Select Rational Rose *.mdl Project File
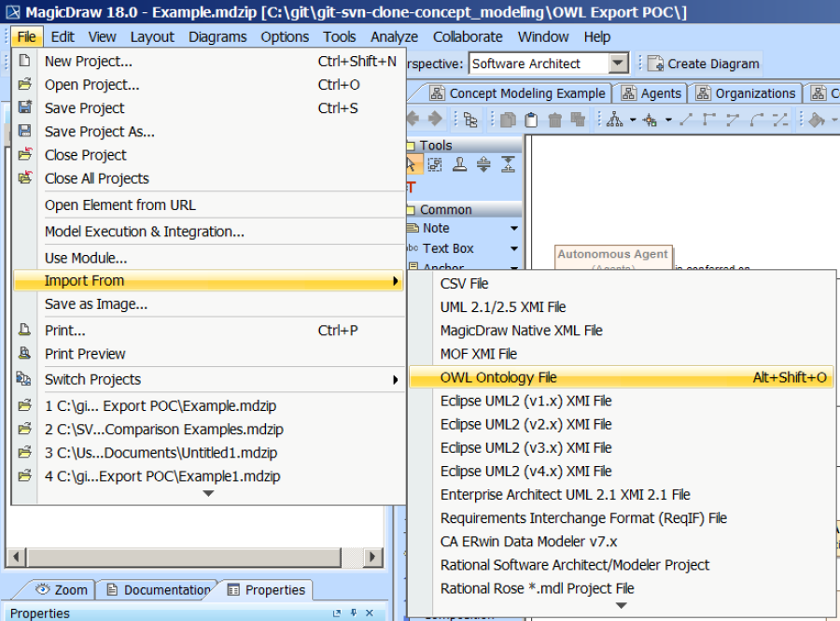Image resolution: width=840 pixels, height=621 pixels. coord(621,588)
